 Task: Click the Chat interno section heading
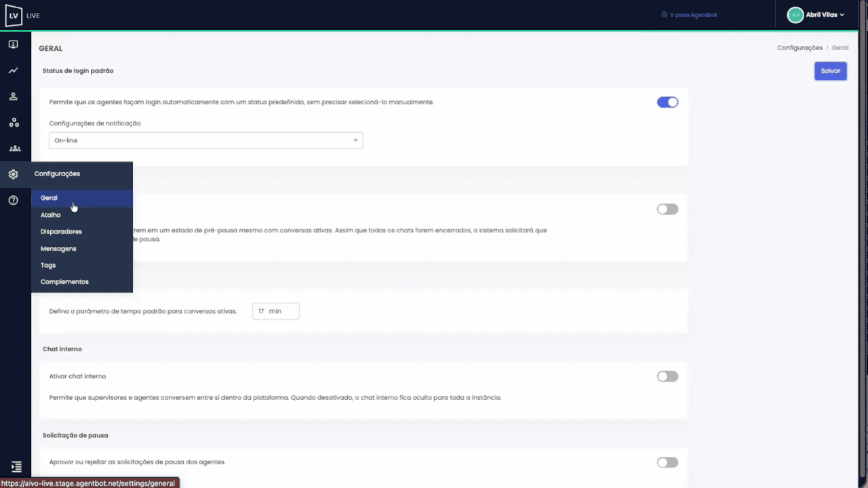62,349
